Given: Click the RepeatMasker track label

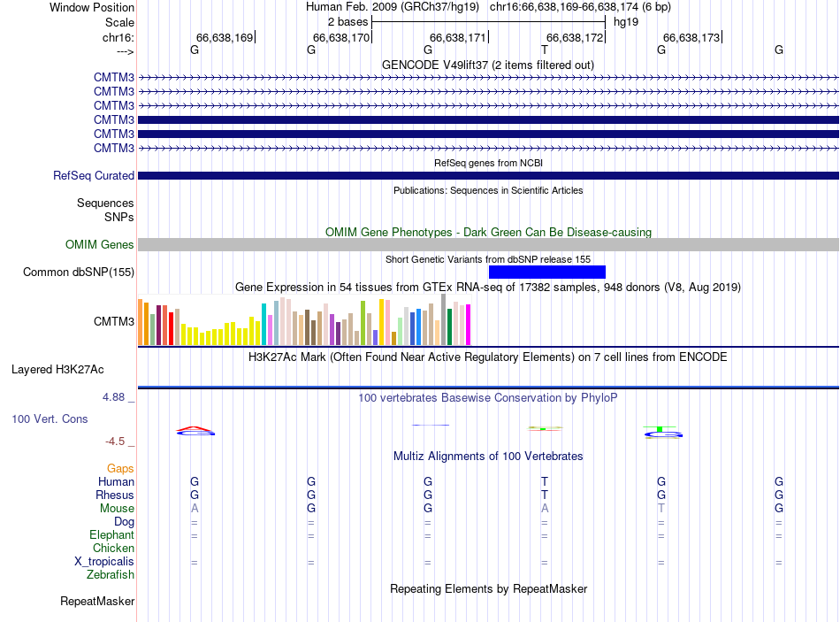Looking at the screenshot, I should click(x=97, y=601).
